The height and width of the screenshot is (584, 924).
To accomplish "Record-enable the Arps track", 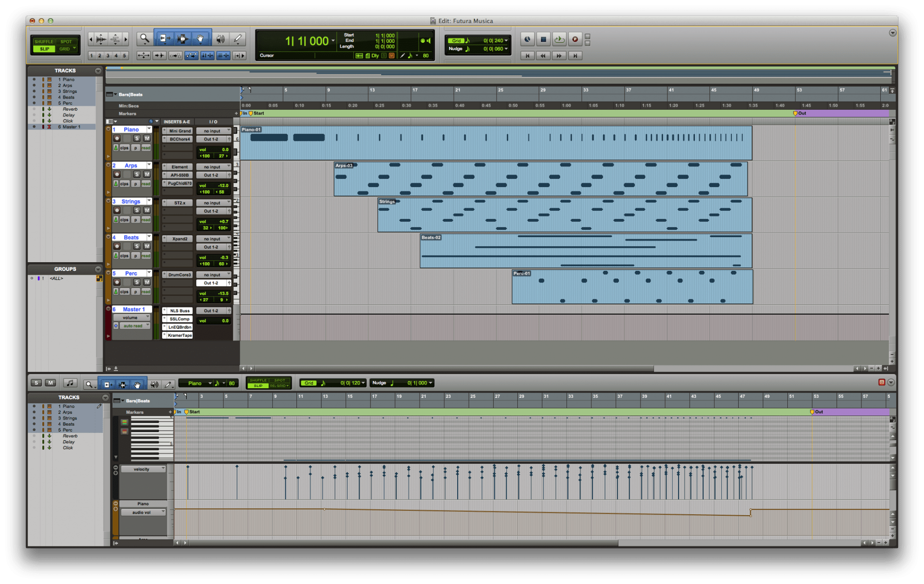I will click(x=117, y=173).
